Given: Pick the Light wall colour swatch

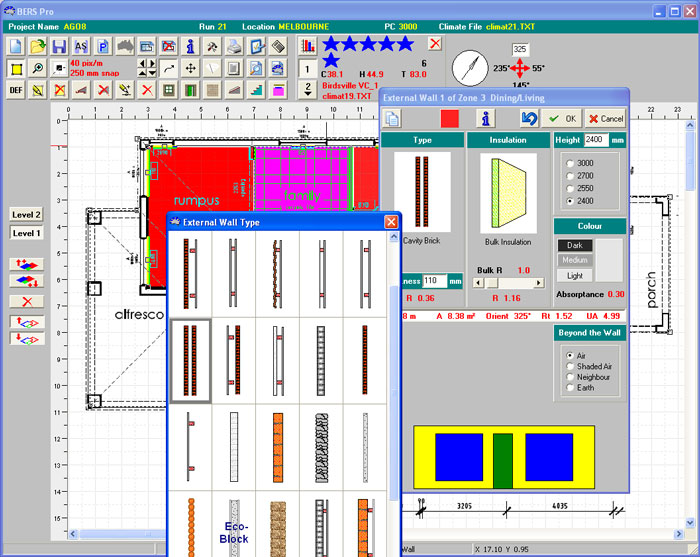Looking at the screenshot, I should click(x=574, y=275).
